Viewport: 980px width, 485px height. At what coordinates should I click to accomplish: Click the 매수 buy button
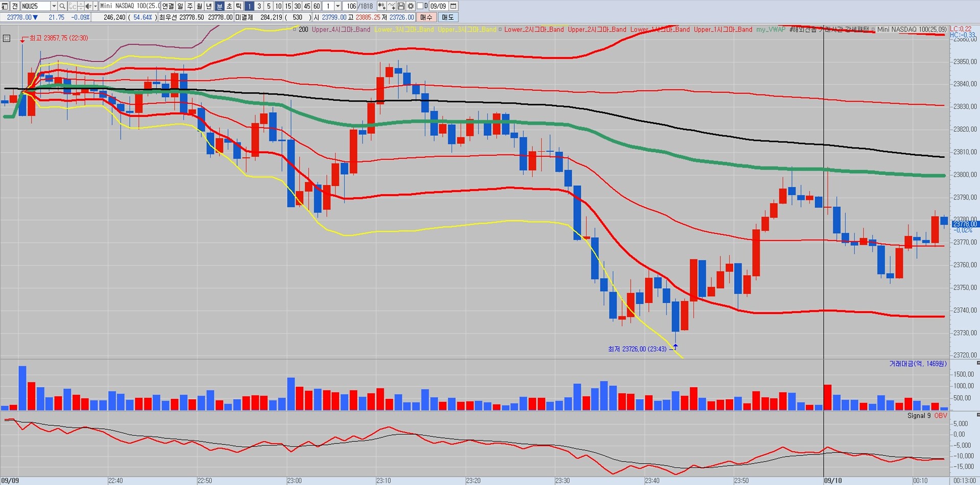tap(426, 17)
